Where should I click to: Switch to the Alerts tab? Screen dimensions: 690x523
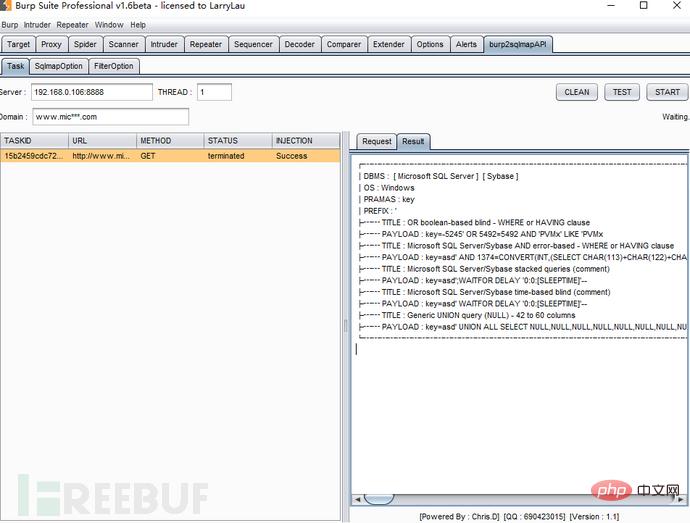[466, 44]
